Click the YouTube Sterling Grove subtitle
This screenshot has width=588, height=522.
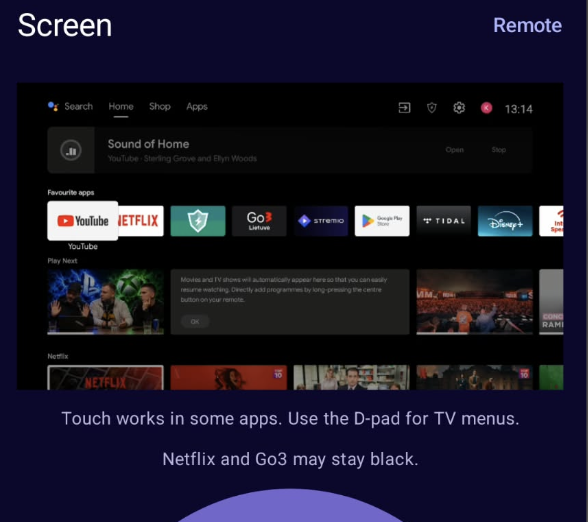pos(182,159)
